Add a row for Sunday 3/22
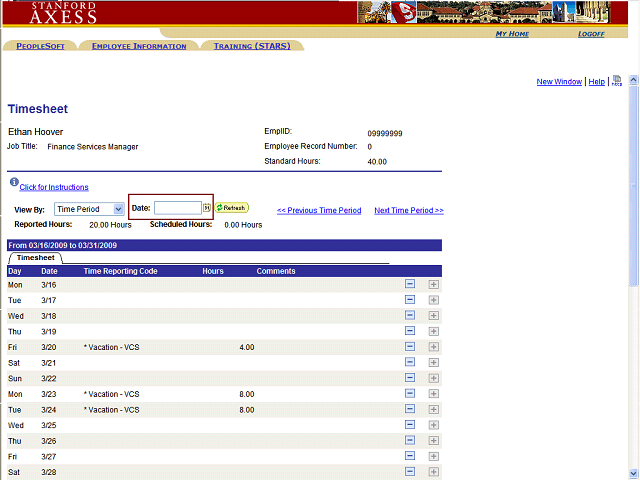Image resolution: width=640 pixels, height=480 pixels. [433, 378]
